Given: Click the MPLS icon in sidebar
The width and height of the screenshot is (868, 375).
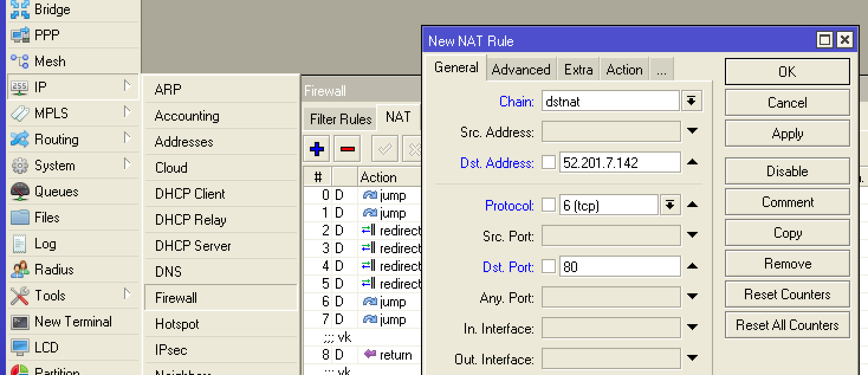Looking at the screenshot, I should (x=20, y=114).
